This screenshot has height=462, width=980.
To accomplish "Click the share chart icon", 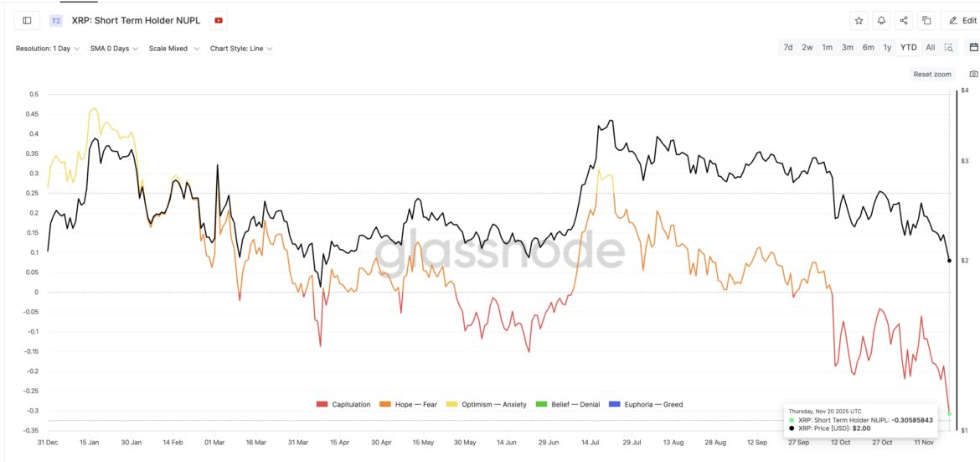I will 904,20.
